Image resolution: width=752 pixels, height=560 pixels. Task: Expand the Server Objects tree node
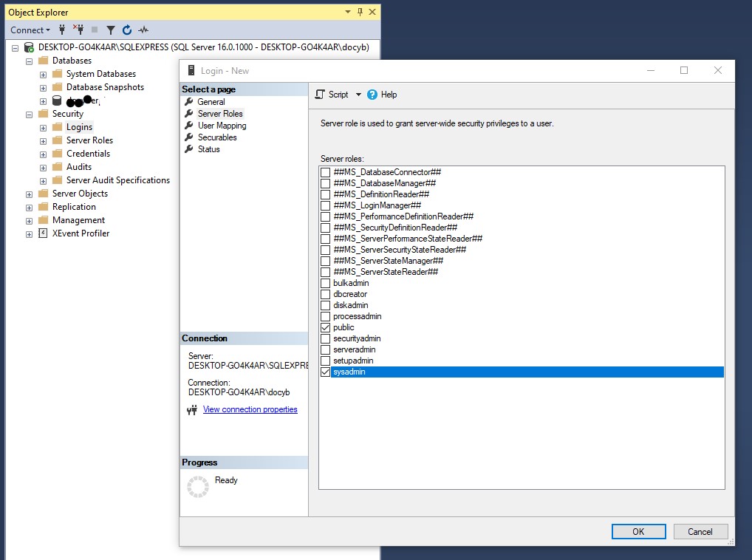[27, 194]
